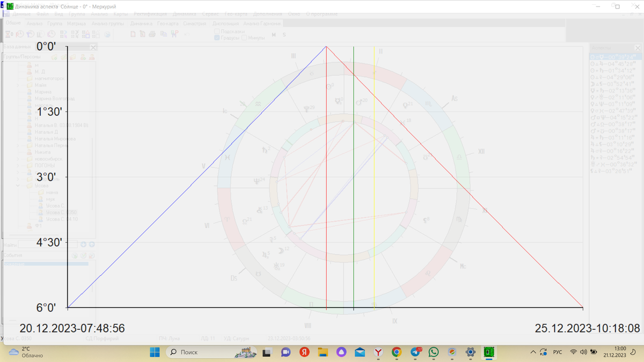Select Ф1 in the persons tree
Screen dimensions: 644x362
39,226
